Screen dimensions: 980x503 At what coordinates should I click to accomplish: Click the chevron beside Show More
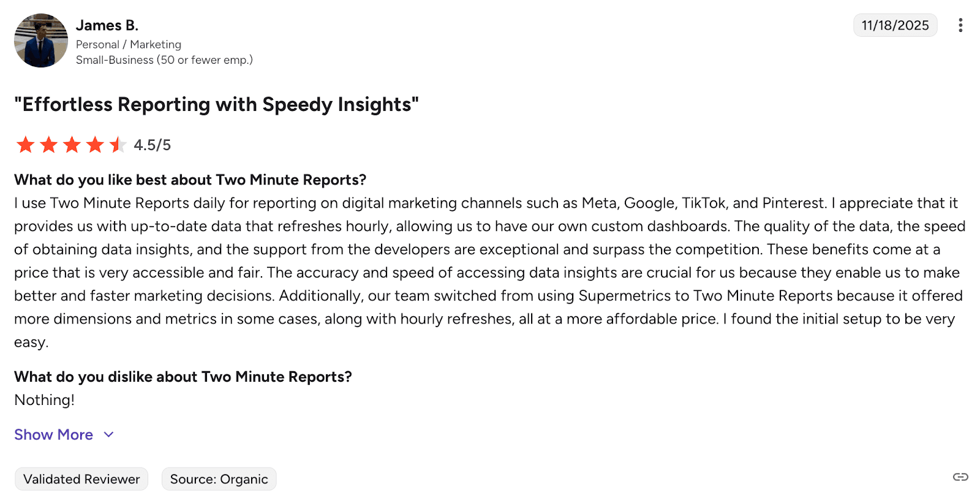[x=109, y=434]
